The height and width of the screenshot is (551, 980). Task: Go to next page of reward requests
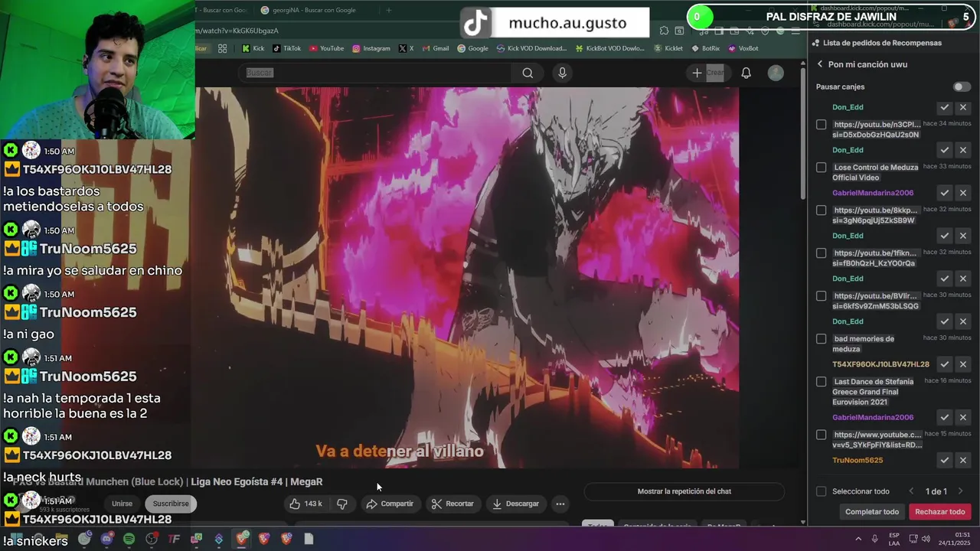pos(960,491)
